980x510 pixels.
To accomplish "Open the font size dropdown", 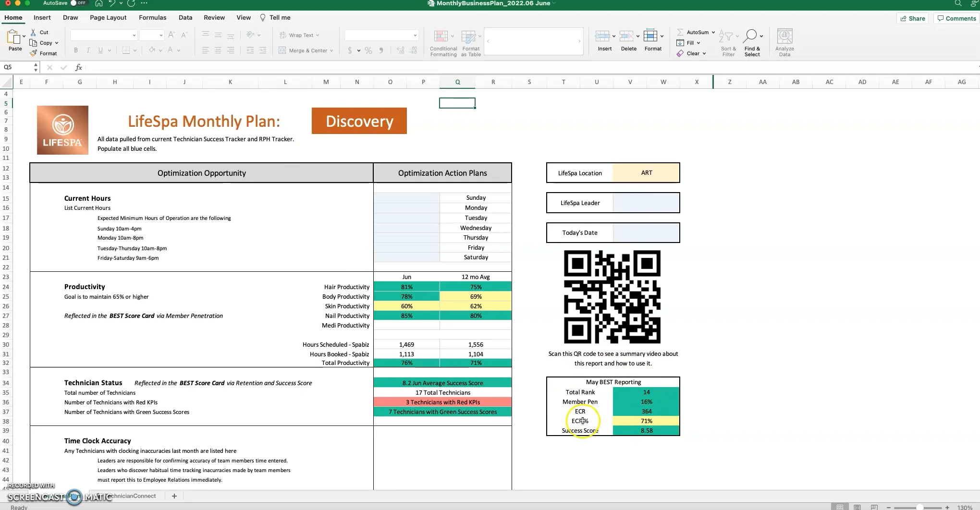I will tap(160, 35).
